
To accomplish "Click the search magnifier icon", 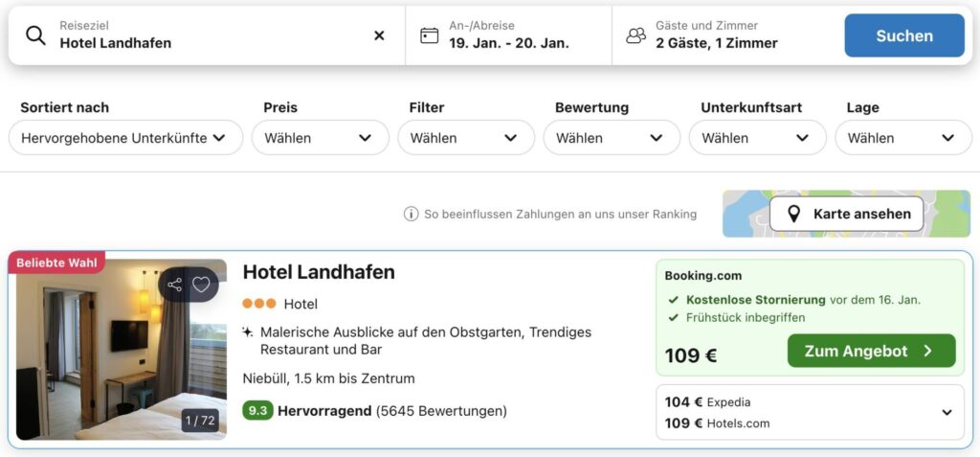I will (x=35, y=35).
